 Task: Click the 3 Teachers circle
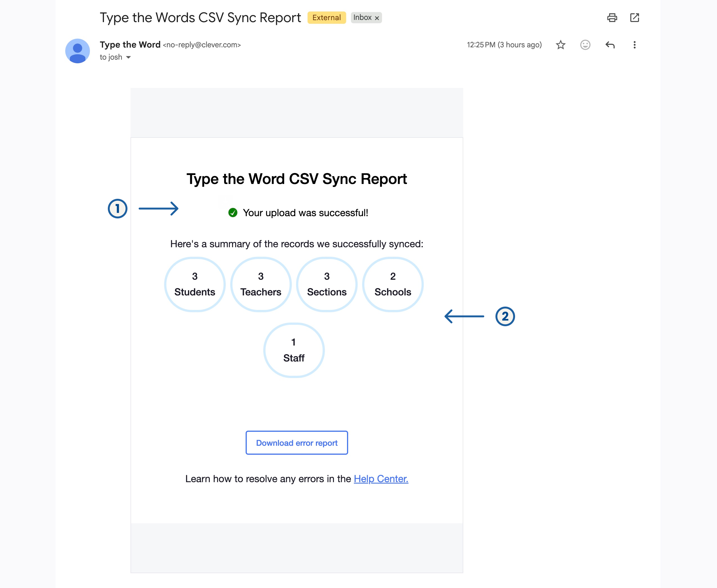[x=261, y=284]
